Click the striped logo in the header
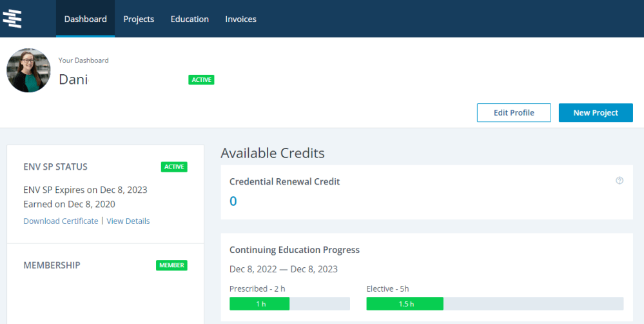Screen dimensions: 644x324 (12, 19)
